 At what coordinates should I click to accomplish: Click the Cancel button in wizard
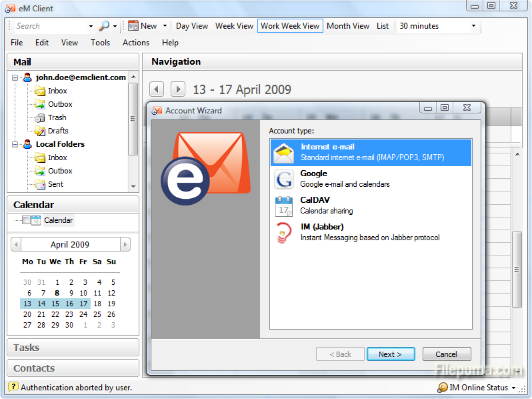(447, 354)
